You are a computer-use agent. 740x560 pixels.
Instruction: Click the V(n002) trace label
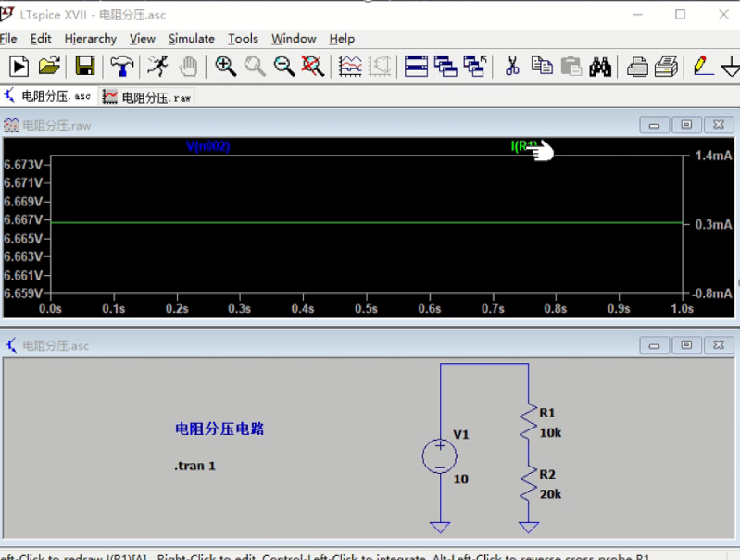click(x=207, y=146)
